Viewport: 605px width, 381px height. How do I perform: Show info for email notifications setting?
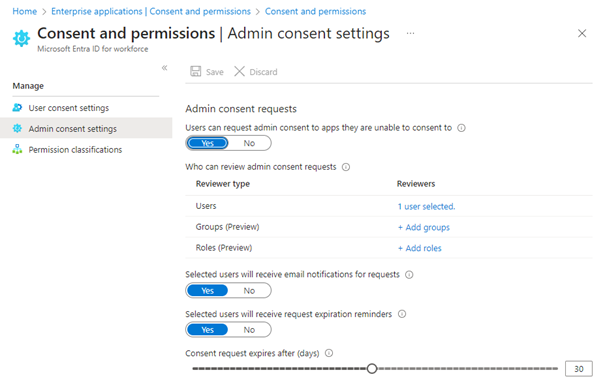[x=409, y=275]
